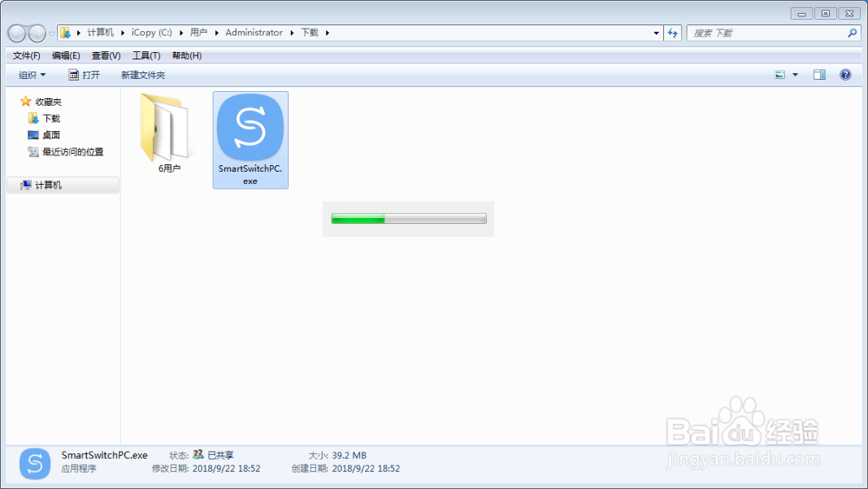The width and height of the screenshot is (868, 489).
Task: Click SmartSwitch icon in the details pane
Action: point(35,464)
